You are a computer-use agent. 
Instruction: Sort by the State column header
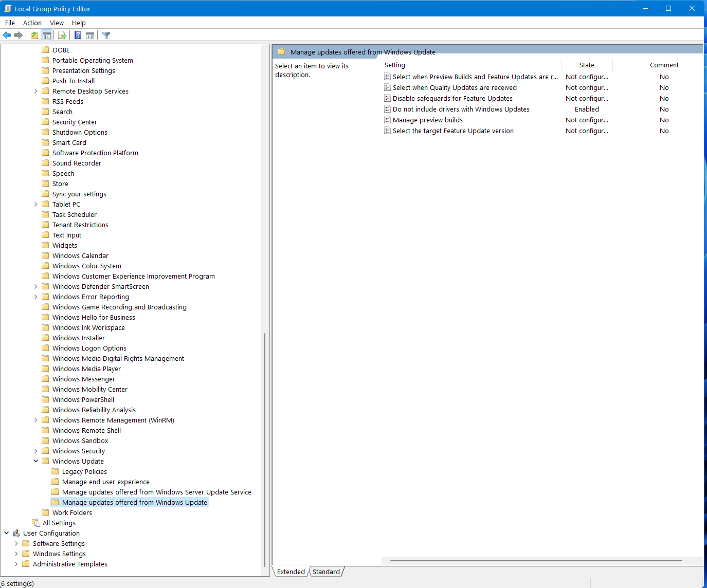pos(587,65)
